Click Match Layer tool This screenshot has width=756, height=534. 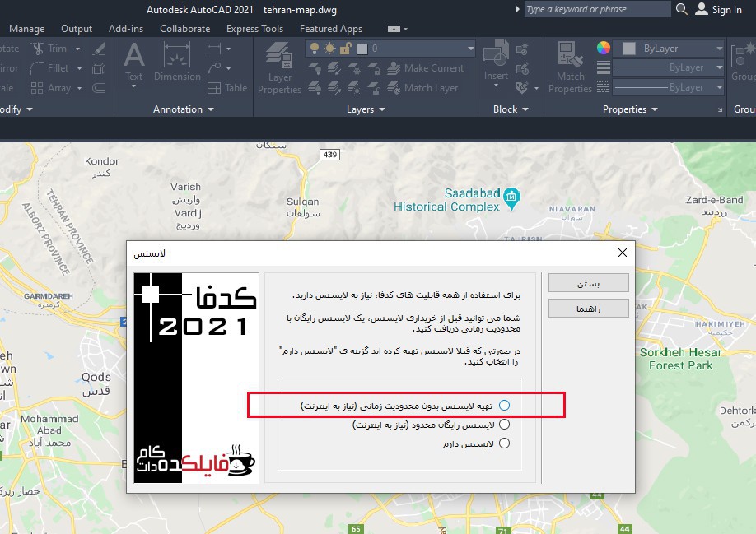pos(422,88)
